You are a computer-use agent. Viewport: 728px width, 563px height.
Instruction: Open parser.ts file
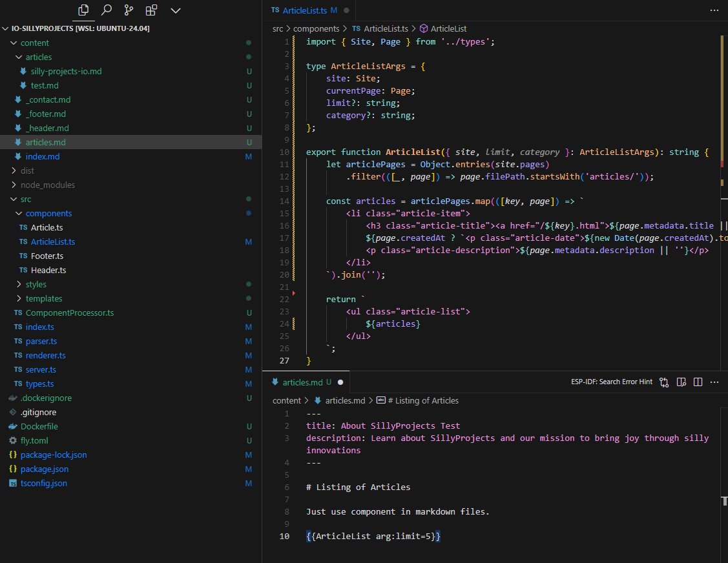click(131, 341)
